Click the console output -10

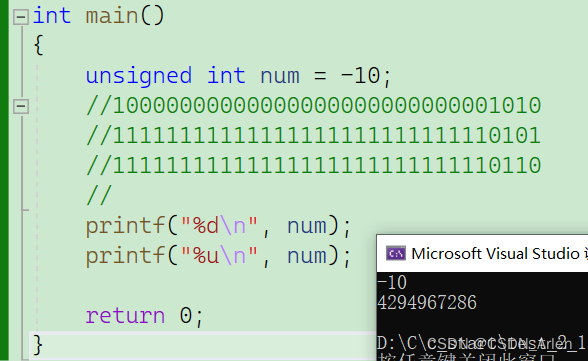(392, 283)
